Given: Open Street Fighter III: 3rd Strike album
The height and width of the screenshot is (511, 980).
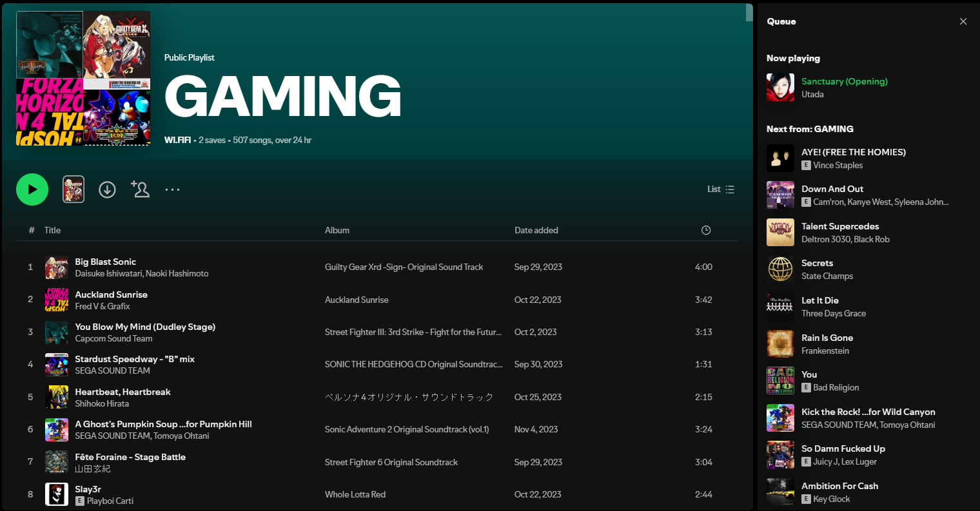Looking at the screenshot, I should [x=413, y=332].
